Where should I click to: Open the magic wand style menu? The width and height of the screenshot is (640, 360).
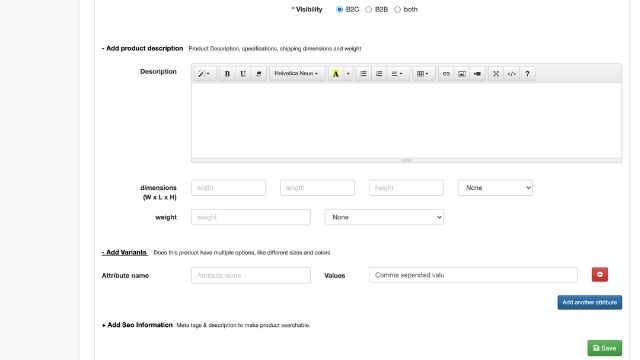(x=204, y=74)
